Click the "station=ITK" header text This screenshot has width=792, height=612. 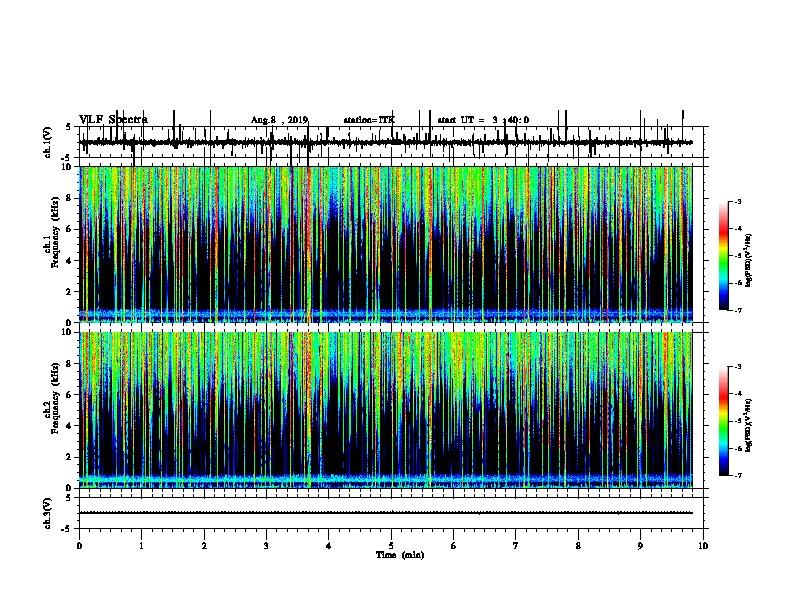tap(369, 120)
